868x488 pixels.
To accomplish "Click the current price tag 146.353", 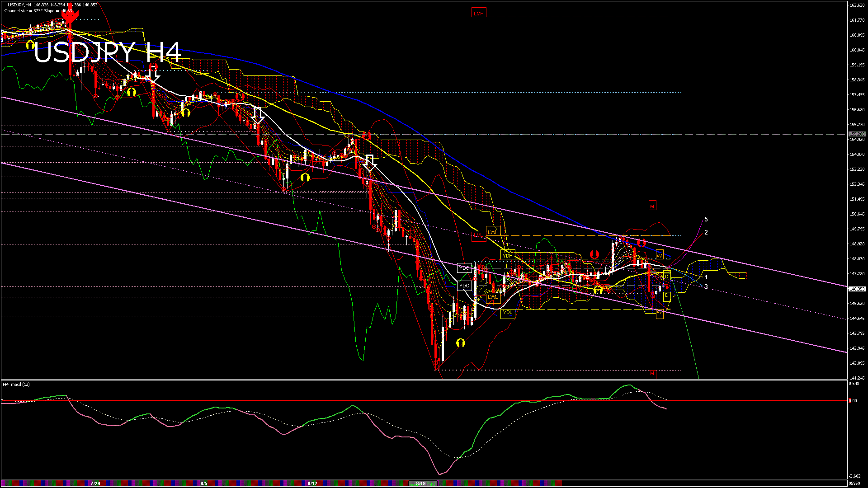I will click(857, 289).
